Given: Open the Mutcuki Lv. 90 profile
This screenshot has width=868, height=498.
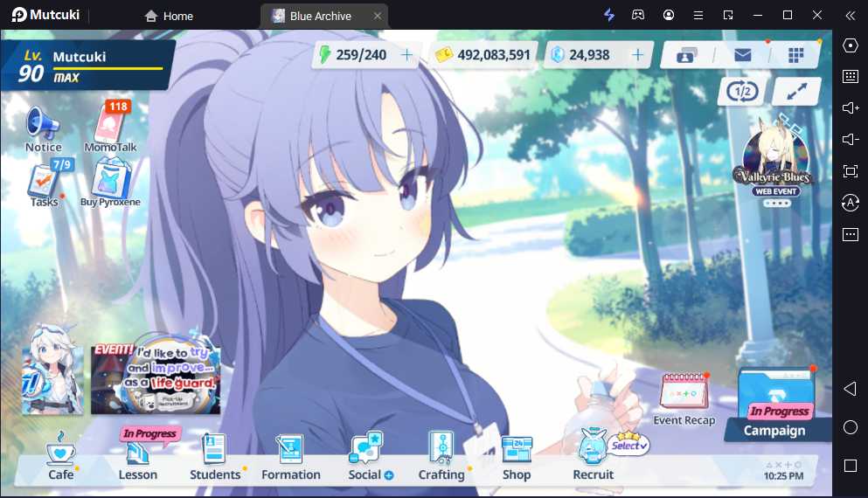Looking at the screenshot, I should [x=87, y=66].
